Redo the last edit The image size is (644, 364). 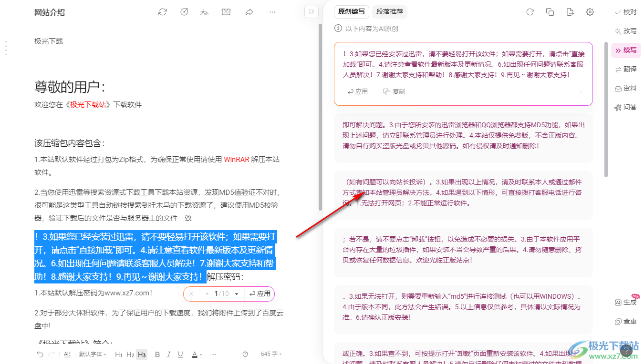tap(52, 354)
